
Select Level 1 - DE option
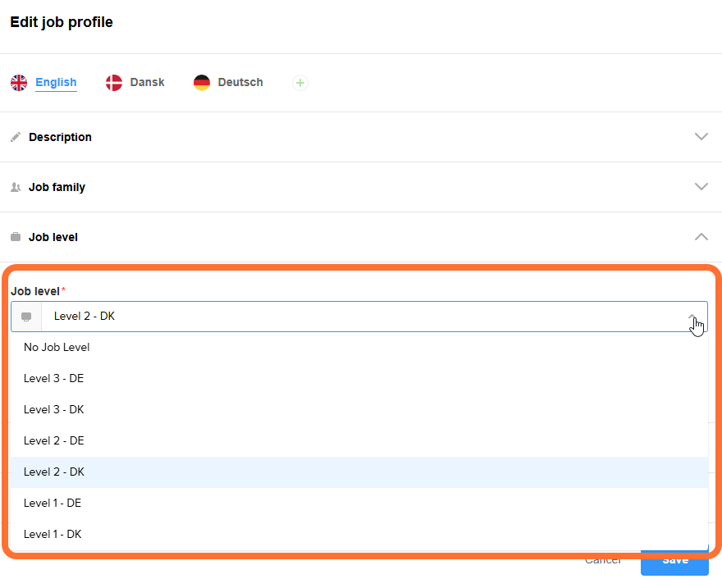[x=359, y=504]
